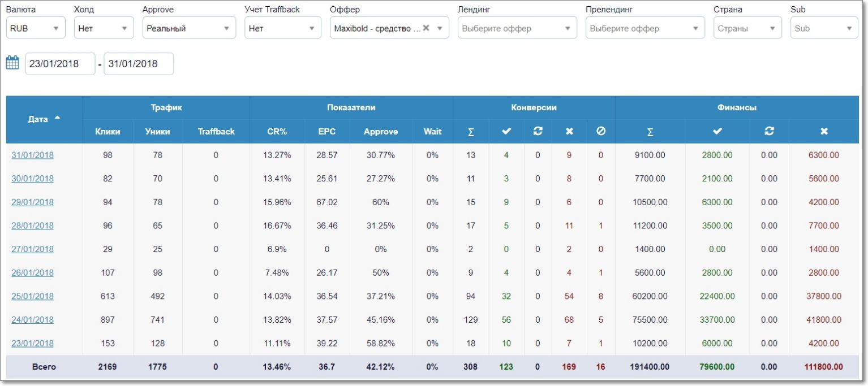Sort by the CR% column header
This screenshot has height=386, width=868.
click(277, 132)
